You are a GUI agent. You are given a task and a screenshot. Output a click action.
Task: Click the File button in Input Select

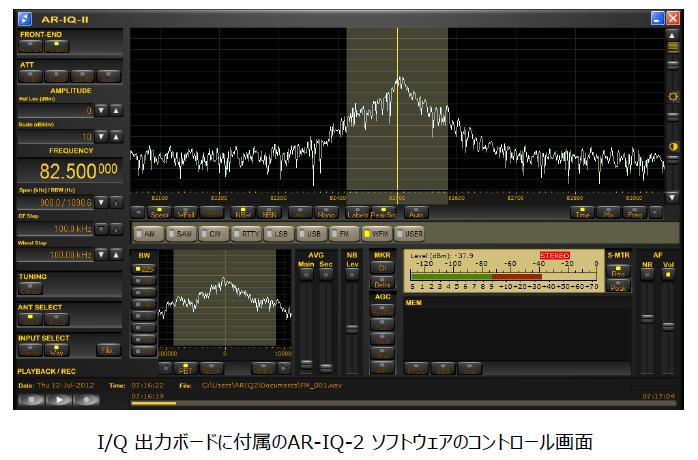tap(106, 349)
